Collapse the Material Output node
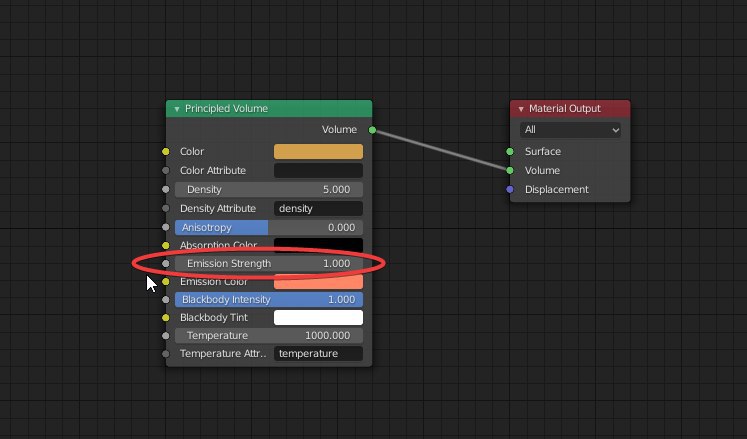 tap(521, 109)
